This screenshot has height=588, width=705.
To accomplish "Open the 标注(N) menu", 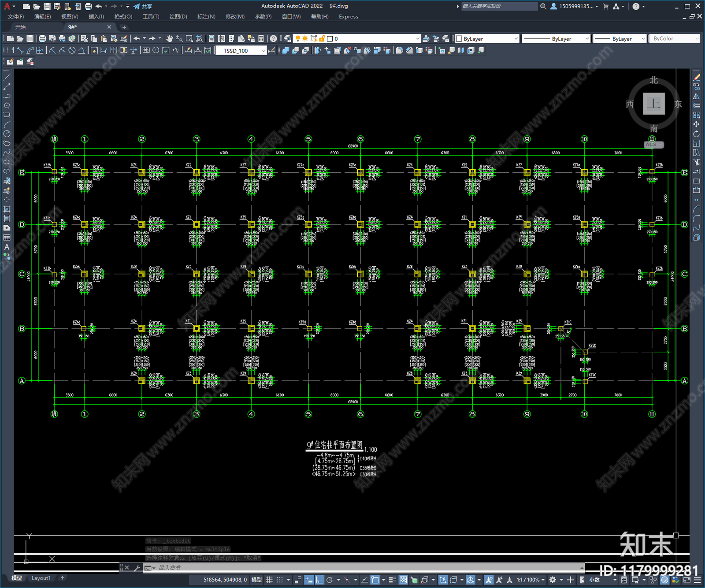I will coord(206,16).
